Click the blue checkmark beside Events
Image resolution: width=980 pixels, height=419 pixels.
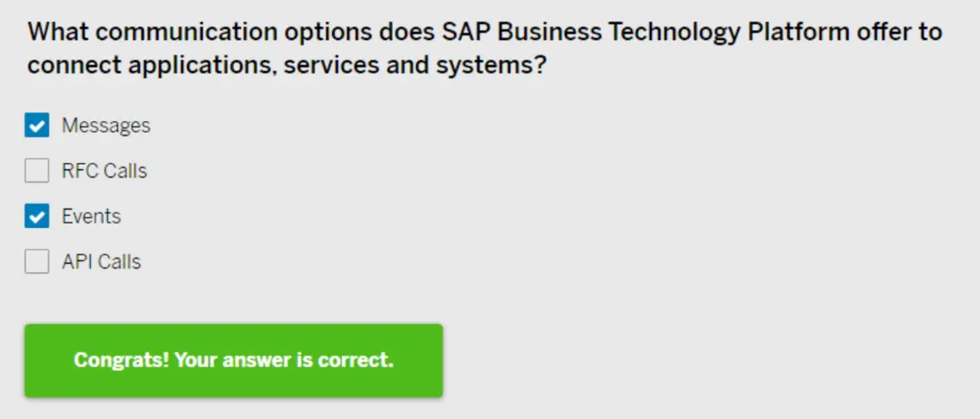37,216
